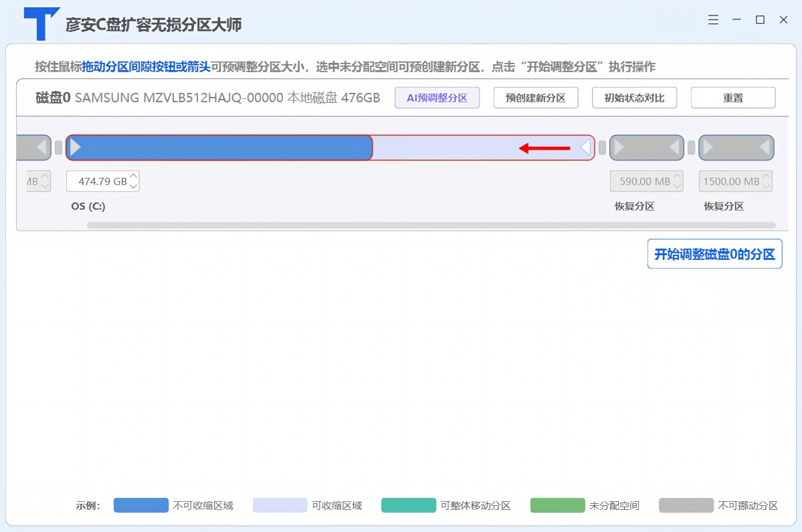Click right arrow of 590.00 MB recovery partition bar
Image resolution: width=802 pixels, height=532 pixels.
[x=675, y=148]
